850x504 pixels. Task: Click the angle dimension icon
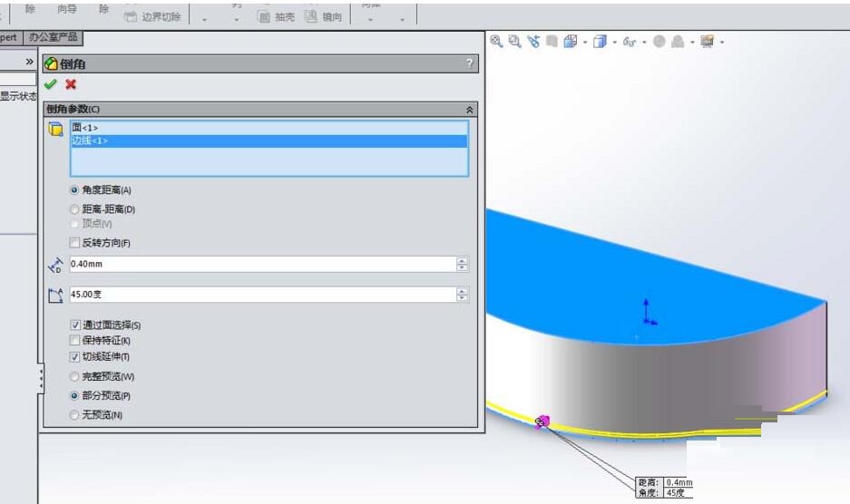[x=56, y=296]
